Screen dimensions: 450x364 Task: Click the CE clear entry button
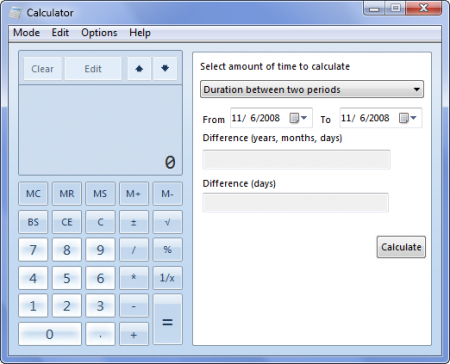click(x=67, y=222)
